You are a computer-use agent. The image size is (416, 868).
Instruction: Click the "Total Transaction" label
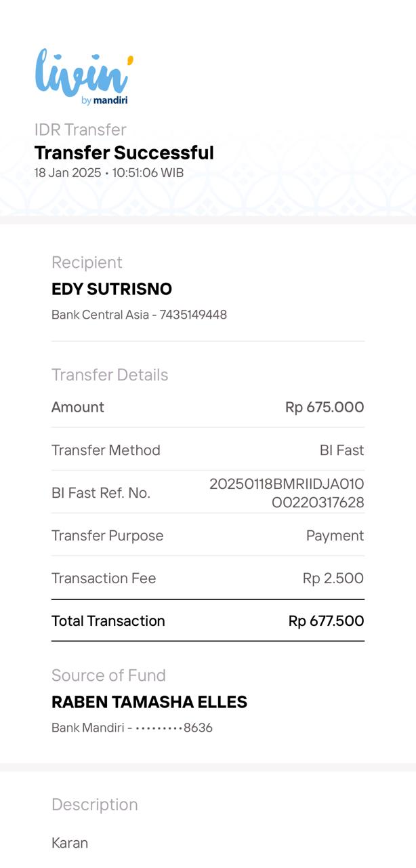coord(108,621)
